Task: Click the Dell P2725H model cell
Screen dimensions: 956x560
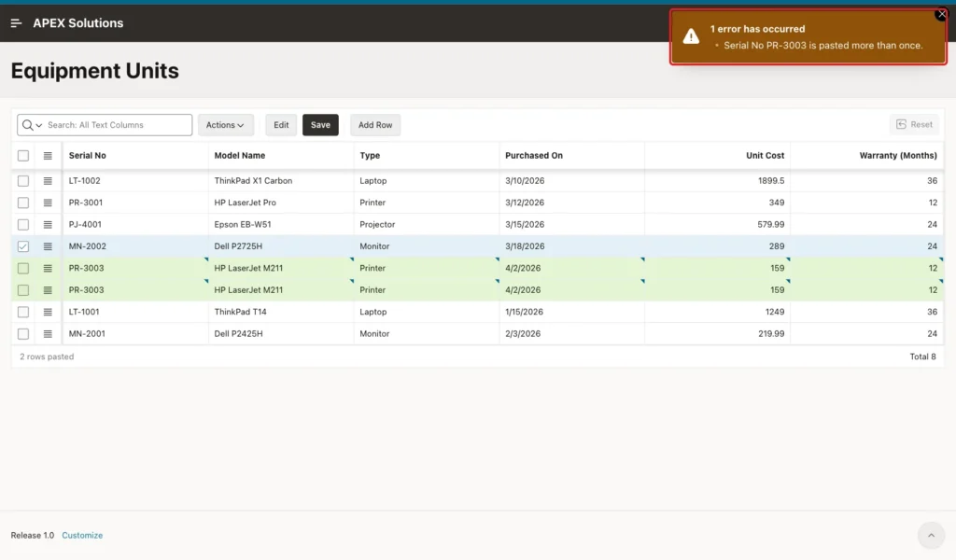Action: 281,246
